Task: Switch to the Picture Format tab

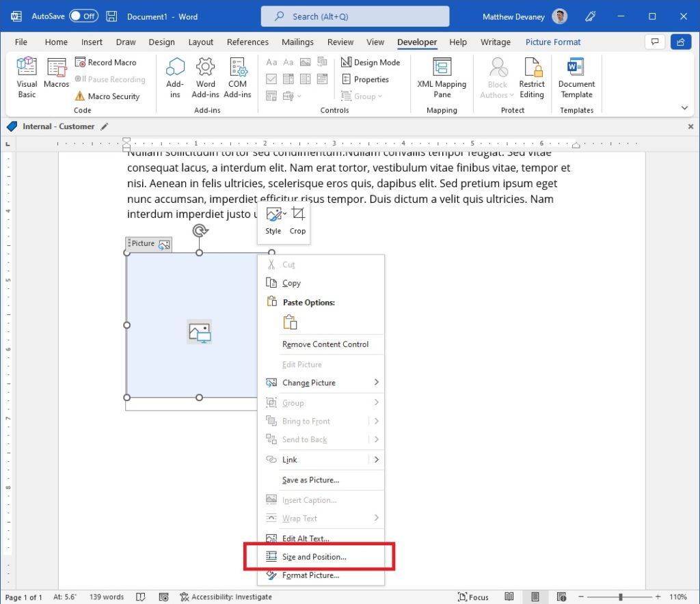Action: [x=552, y=42]
